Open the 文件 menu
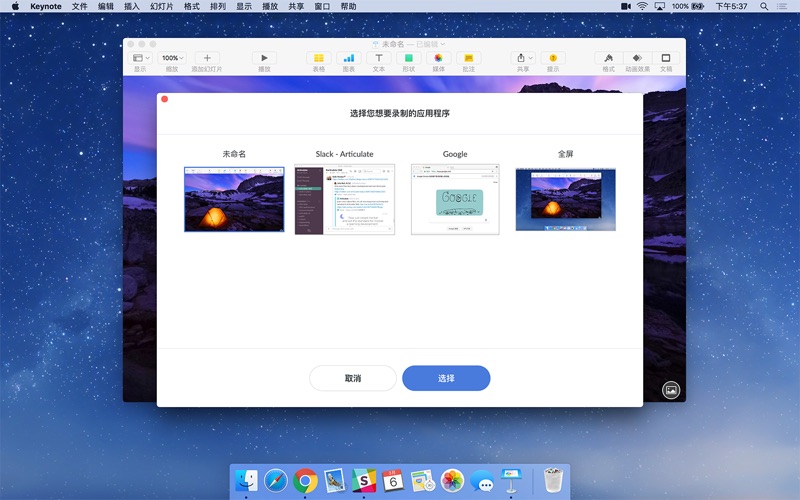Viewport: 800px width, 500px height. (80, 6)
